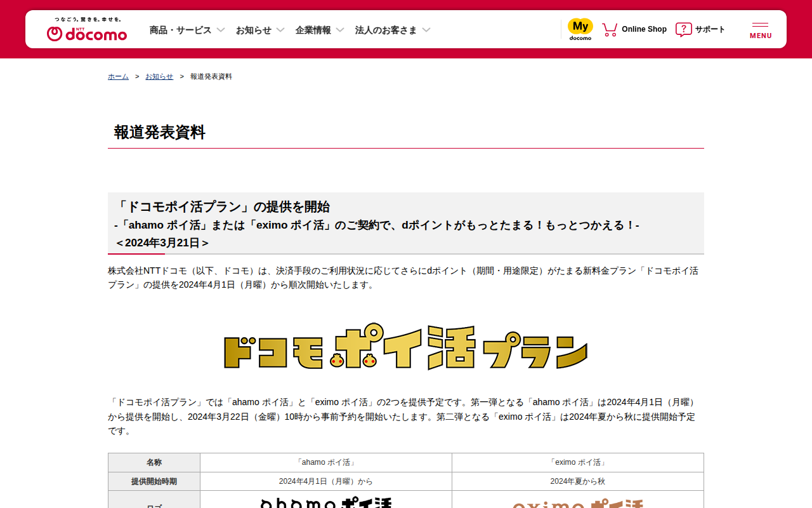Open the My docomo icon
Screen dimensions: 812x508
[x=580, y=29]
